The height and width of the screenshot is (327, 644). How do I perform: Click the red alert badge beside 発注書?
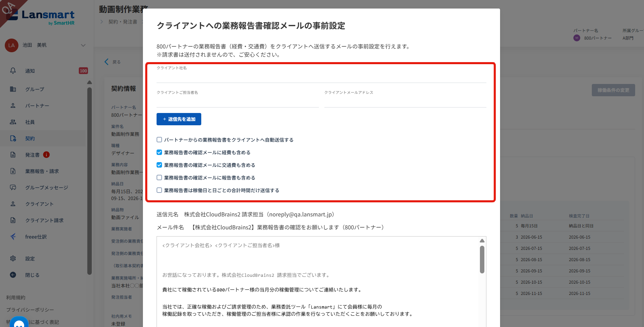pos(46,155)
